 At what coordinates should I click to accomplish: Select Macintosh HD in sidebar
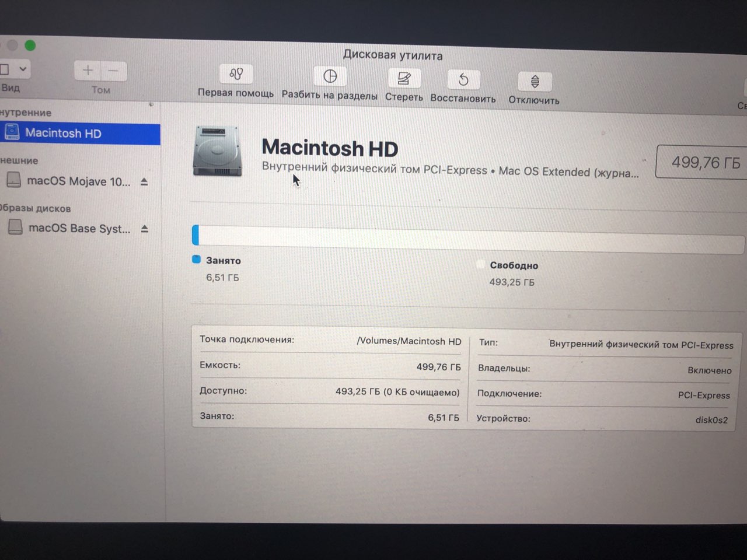click(80, 134)
